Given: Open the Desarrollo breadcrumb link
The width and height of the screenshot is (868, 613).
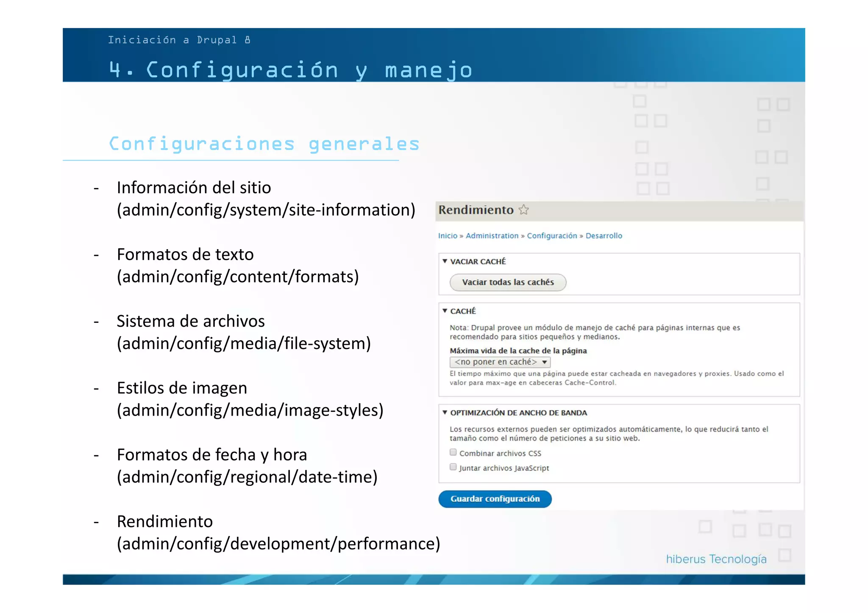Looking at the screenshot, I should click(x=604, y=236).
